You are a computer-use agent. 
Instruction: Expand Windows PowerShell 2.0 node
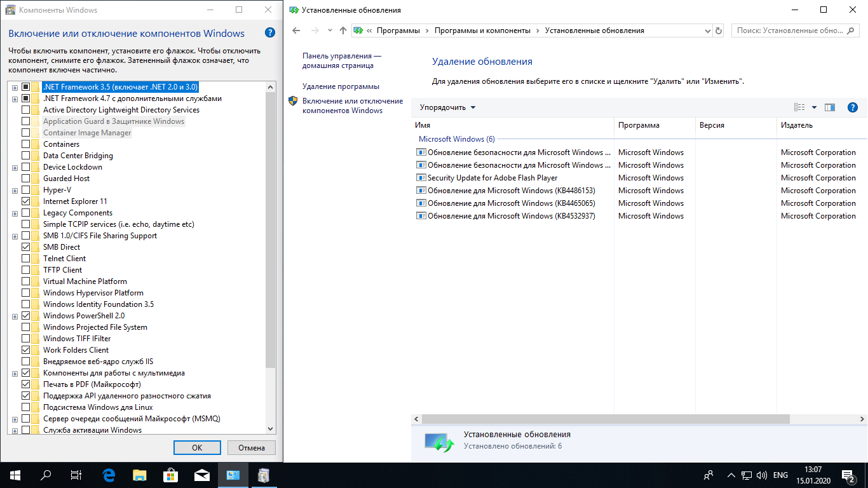[15, 316]
